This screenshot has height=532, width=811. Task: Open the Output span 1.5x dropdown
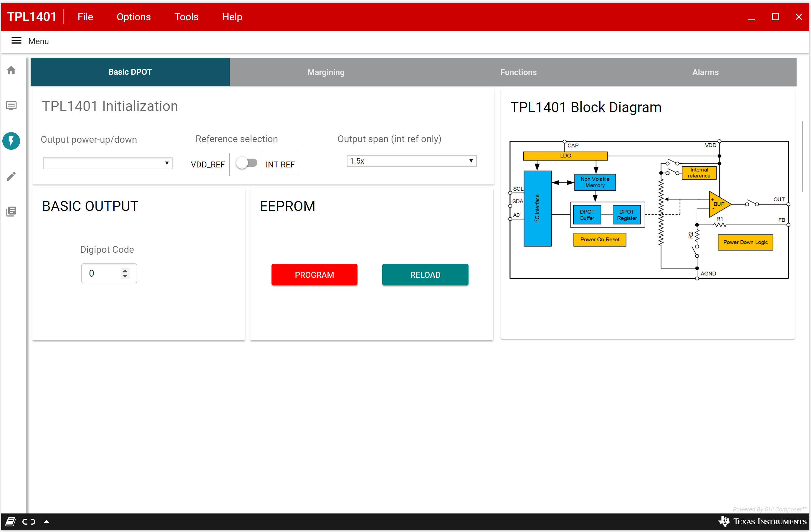[x=411, y=161]
